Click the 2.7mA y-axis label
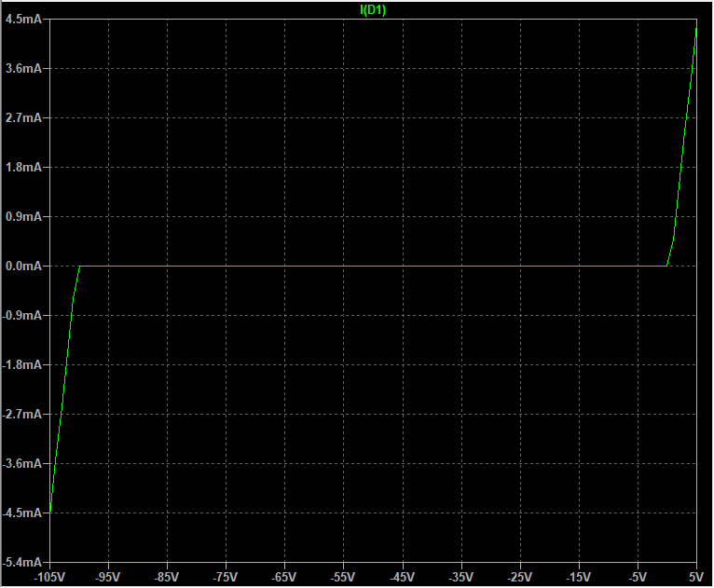This screenshot has width=714, height=588. (x=23, y=117)
